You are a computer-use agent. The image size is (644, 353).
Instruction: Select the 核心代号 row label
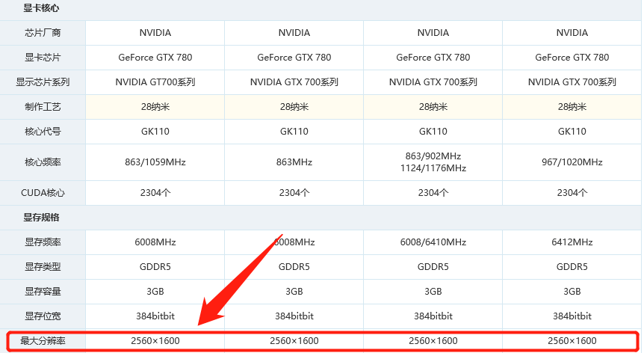coord(43,132)
